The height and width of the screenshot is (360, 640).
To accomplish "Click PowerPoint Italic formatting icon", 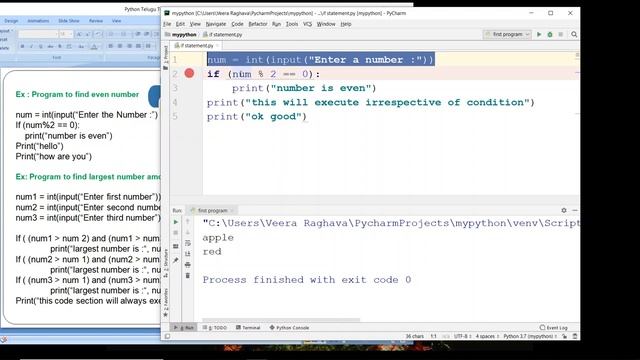I will [x=31, y=47].
